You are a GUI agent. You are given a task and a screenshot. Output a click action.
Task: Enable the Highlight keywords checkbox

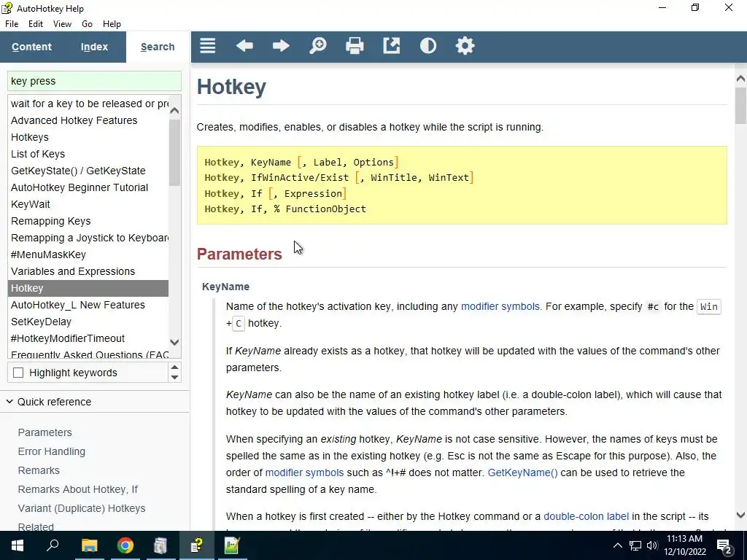(18, 373)
